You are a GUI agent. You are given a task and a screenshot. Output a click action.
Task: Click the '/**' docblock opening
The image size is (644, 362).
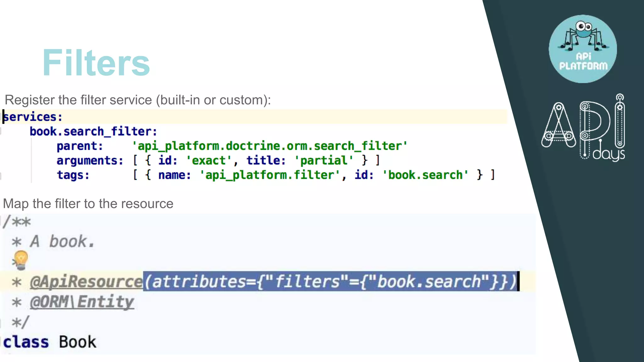coord(17,222)
